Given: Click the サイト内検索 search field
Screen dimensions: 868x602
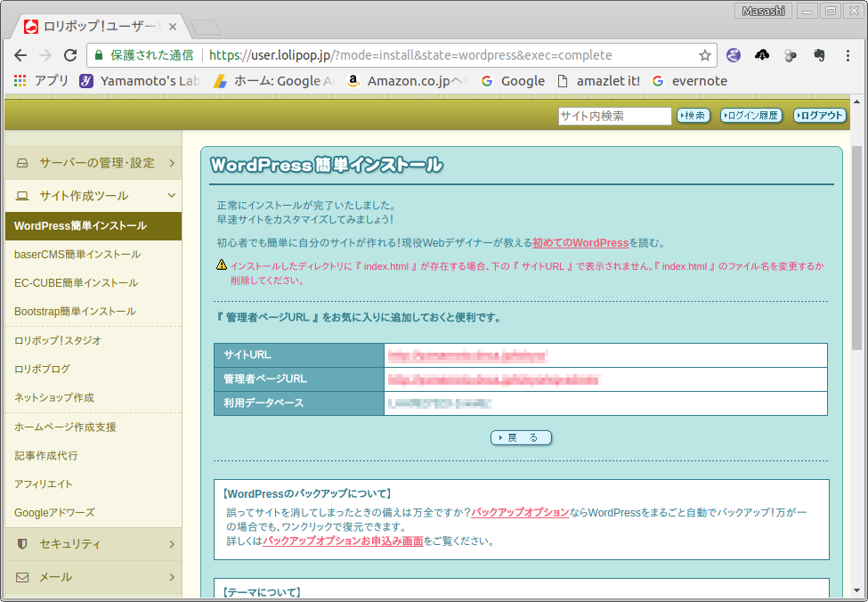Looking at the screenshot, I should pos(614,116).
